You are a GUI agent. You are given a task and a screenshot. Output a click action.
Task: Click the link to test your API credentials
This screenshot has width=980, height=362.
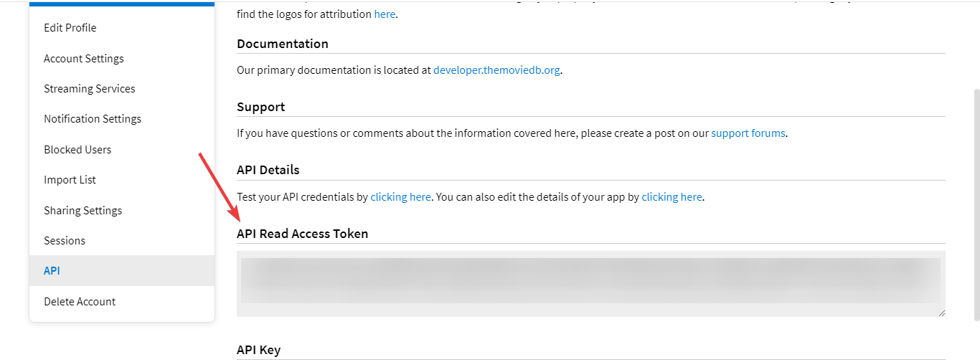[400, 197]
